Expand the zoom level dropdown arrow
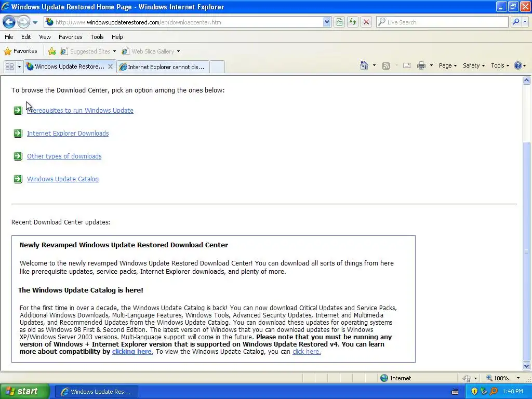The height and width of the screenshot is (399, 532). tap(518, 378)
